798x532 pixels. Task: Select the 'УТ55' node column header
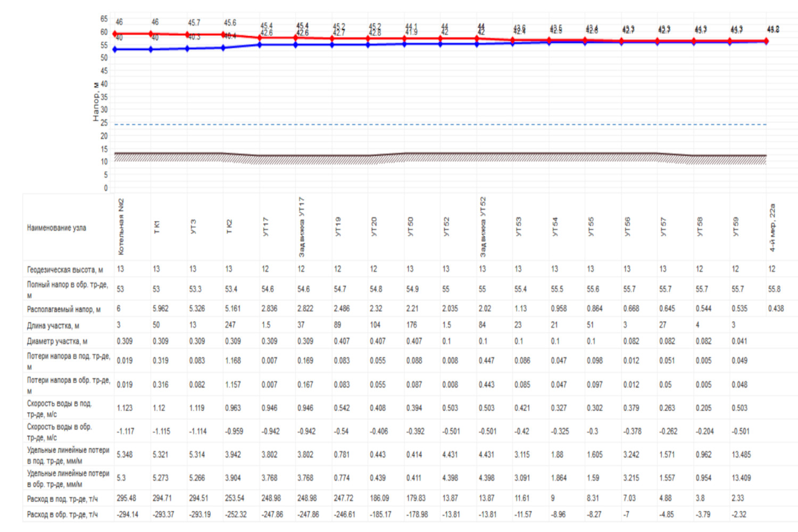[x=591, y=226]
